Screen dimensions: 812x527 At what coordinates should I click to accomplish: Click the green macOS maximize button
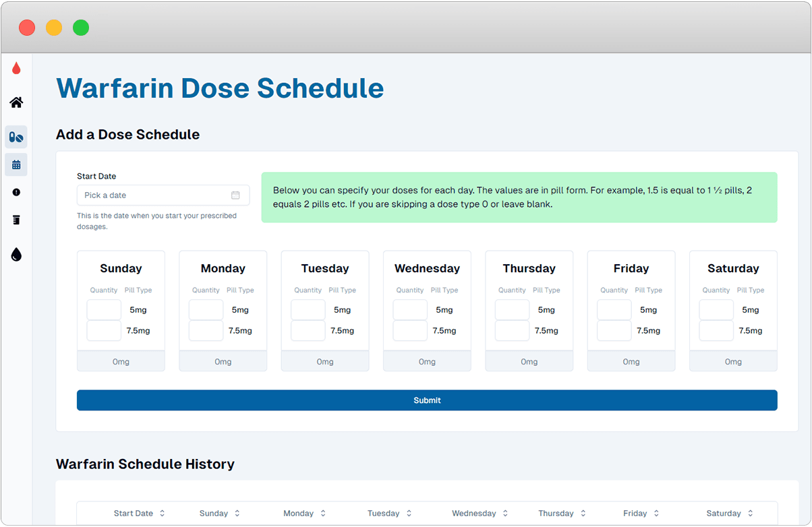pos(81,28)
